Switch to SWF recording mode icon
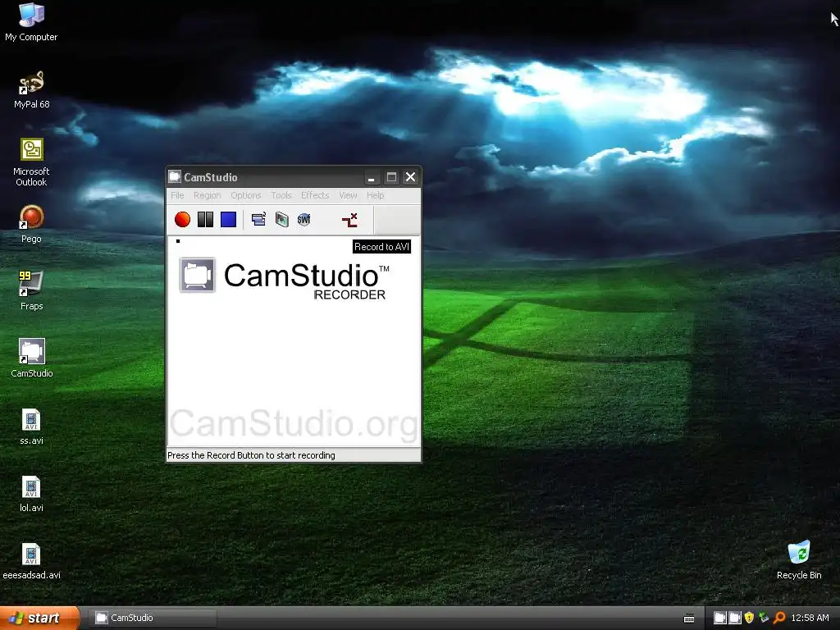Viewport: 840px width, 630px height. coord(304,220)
